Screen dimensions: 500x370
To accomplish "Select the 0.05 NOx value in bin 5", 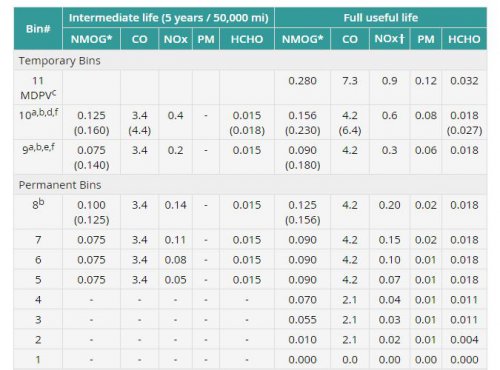I will click(x=176, y=280).
